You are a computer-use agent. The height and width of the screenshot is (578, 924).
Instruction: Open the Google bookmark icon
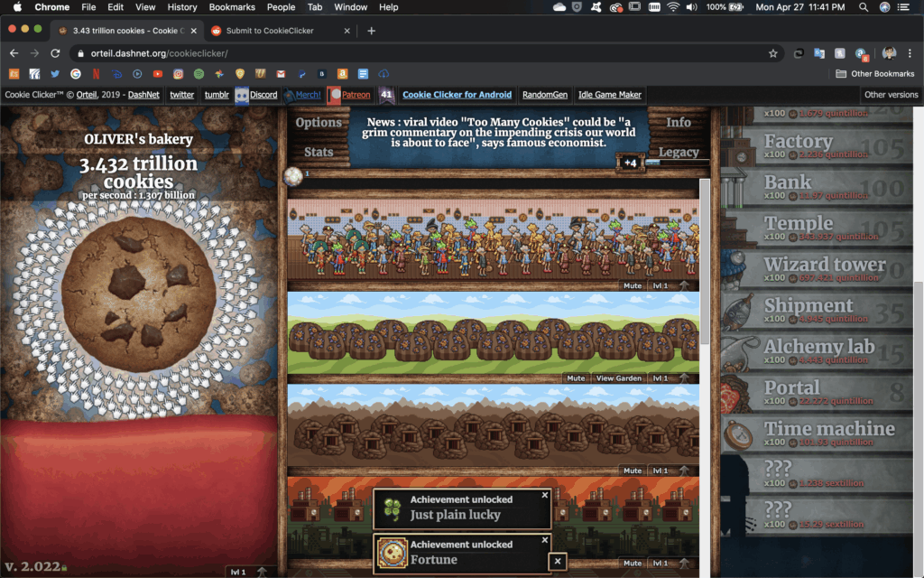pyautogui.click(x=76, y=74)
